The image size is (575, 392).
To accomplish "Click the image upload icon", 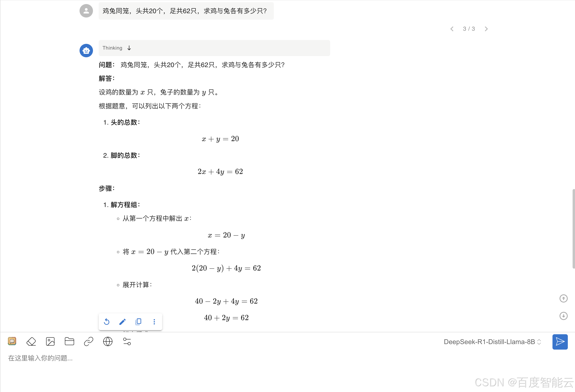I will click(x=50, y=341).
